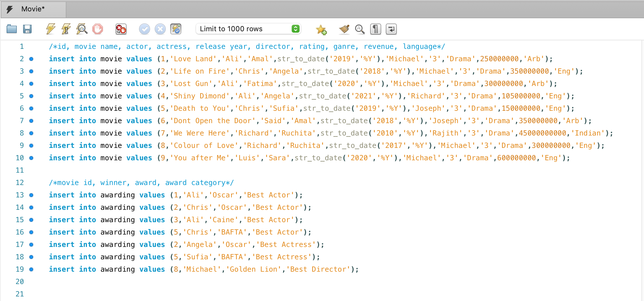Switch to the Movie tab
The height and width of the screenshot is (301, 644).
33,9
